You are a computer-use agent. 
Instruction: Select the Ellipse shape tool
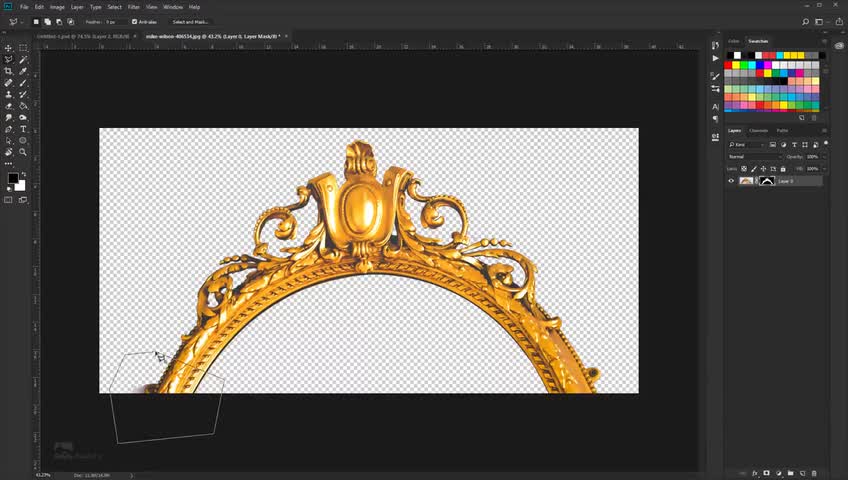(x=23, y=141)
